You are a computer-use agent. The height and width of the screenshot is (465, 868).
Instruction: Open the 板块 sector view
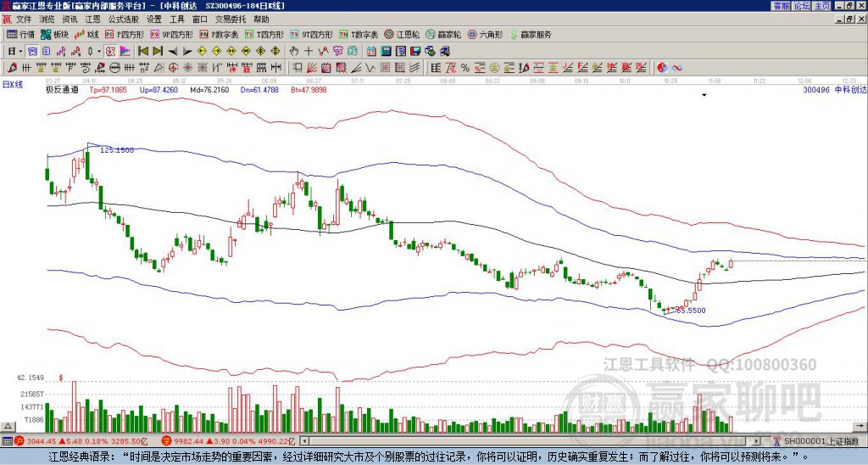point(54,34)
